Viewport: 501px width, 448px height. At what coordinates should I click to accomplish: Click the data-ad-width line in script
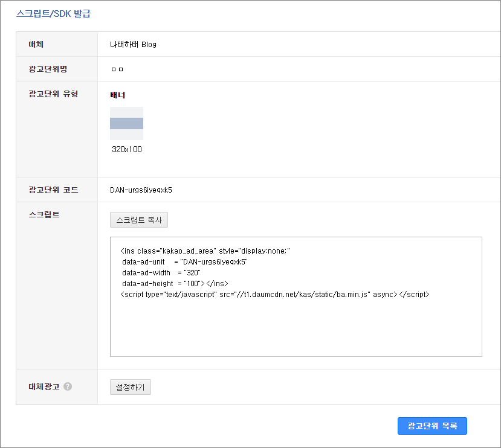[x=161, y=273]
